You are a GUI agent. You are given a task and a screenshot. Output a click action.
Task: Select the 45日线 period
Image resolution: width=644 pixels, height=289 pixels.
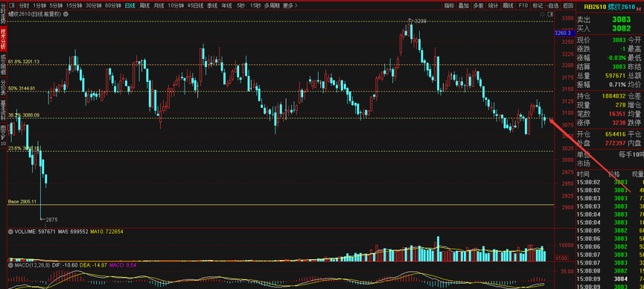coord(196,6)
